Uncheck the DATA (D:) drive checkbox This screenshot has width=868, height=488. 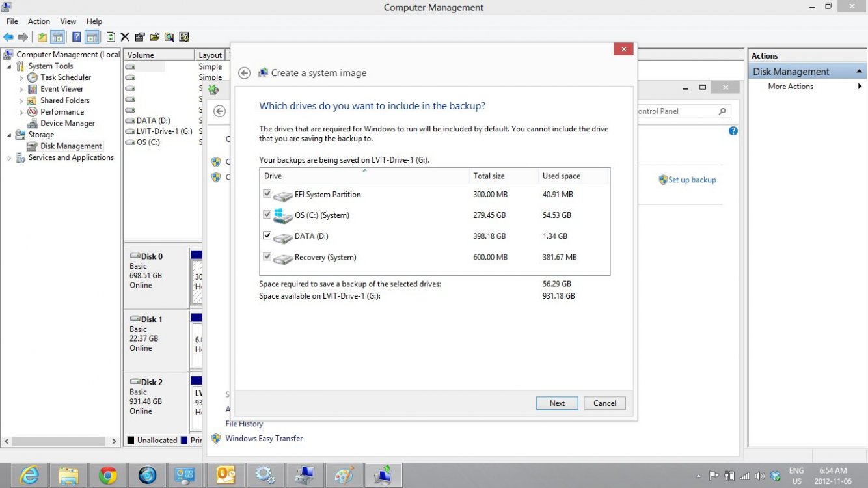point(267,236)
